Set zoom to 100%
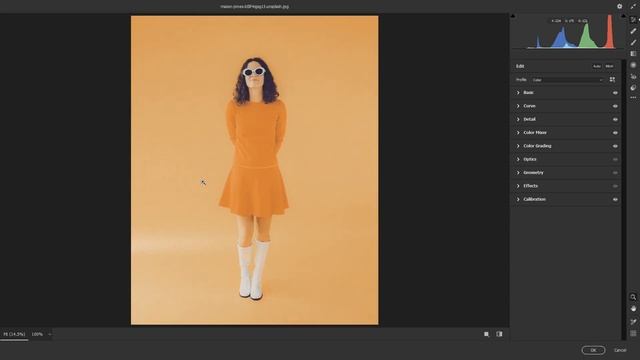 [37, 334]
